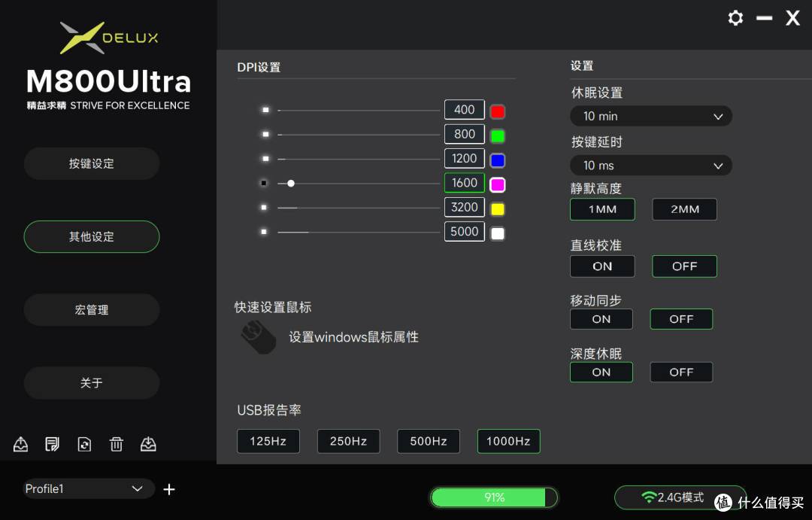The height and width of the screenshot is (520, 812).
Task: Turn 深度休眠 ON
Action: pyautogui.click(x=601, y=373)
